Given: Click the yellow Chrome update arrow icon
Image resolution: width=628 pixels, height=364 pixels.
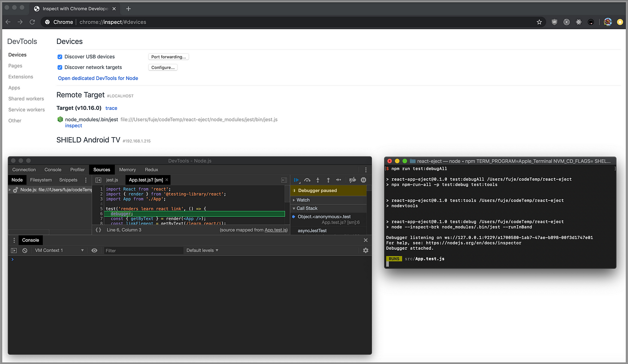Looking at the screenshot, I should (620, 22).
